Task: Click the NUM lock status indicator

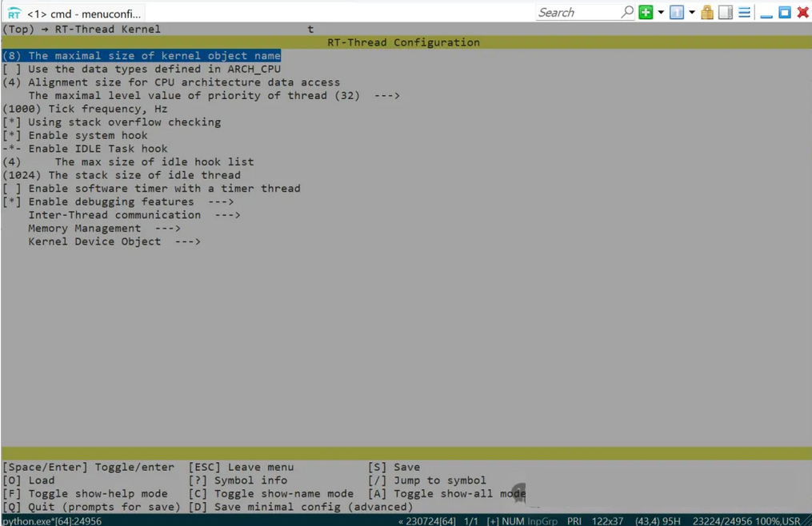Action: pos(513,520)
